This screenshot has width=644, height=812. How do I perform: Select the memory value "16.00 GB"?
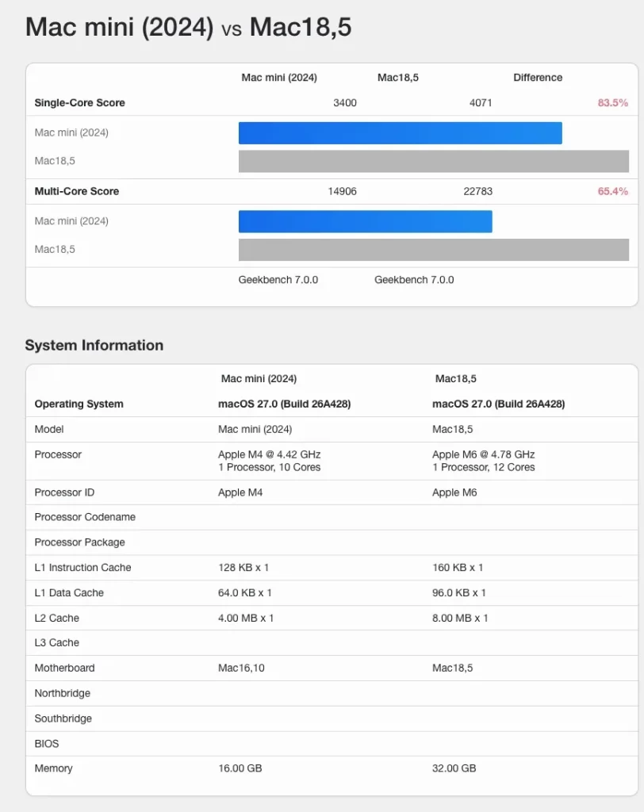point(240,768)
